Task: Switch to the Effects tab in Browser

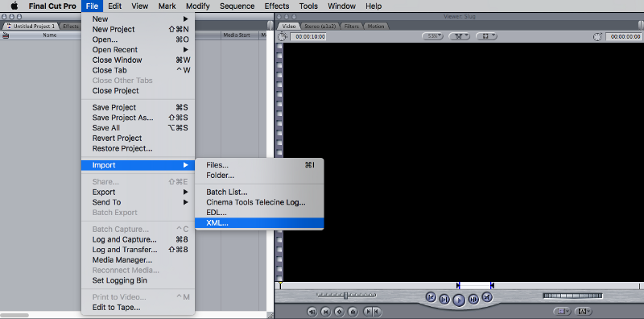Action: [x=71, y=27]
